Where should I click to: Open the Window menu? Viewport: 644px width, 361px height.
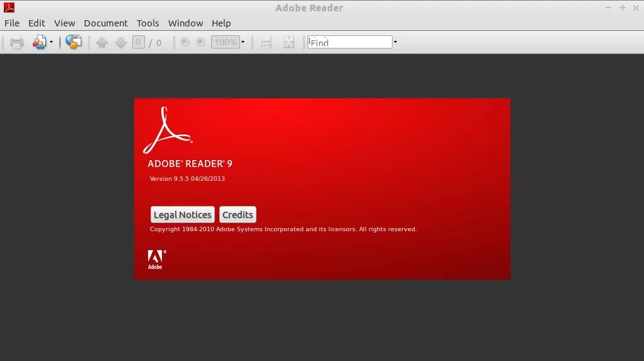pyautogui.click(x=186, y=23)
